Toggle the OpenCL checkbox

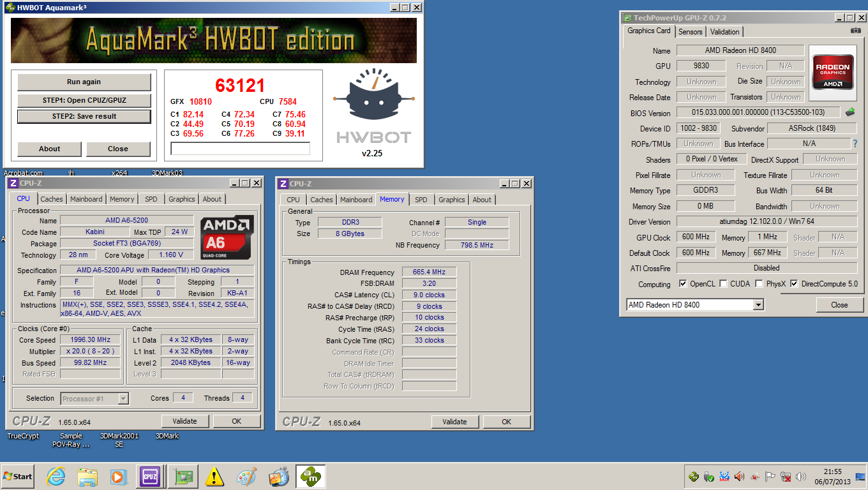(x=684, y=284)
